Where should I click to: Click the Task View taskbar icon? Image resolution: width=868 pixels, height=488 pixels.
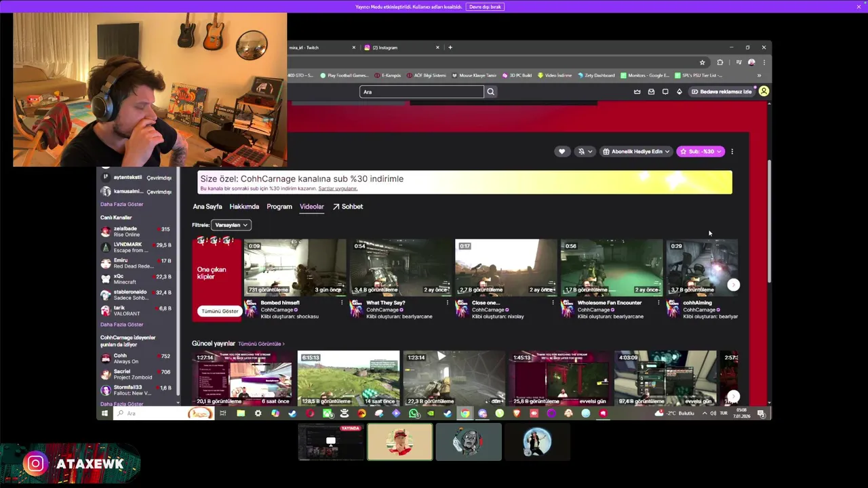[222, 413]
